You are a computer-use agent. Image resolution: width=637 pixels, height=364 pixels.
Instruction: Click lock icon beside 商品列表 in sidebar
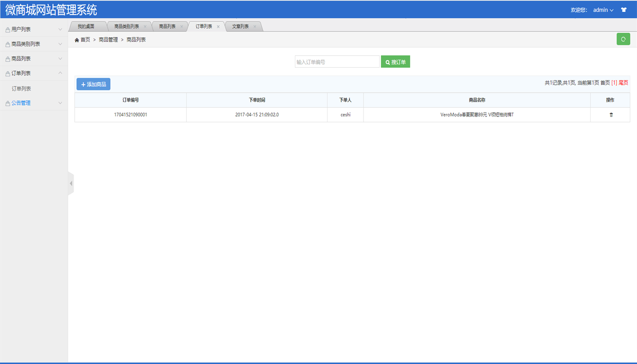coord(8,59)
